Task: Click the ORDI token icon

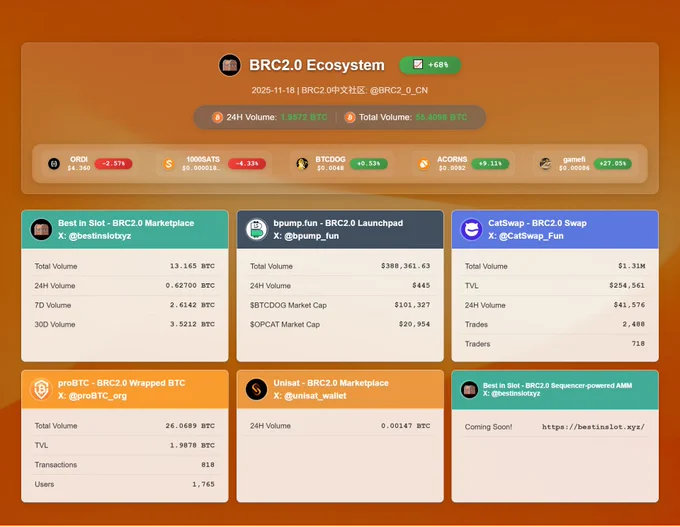Action: (x=54, y=164)
